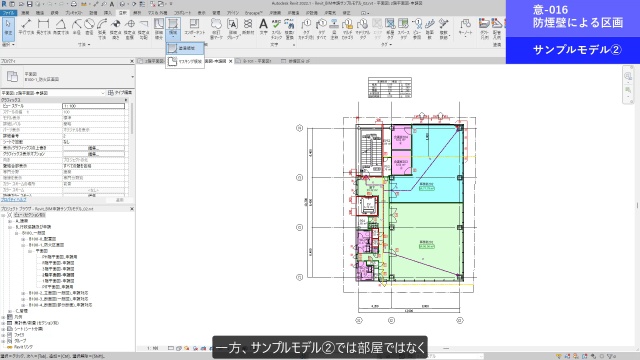
Task: Close the active 2F floor plan view tab
Action: (230, 61)
